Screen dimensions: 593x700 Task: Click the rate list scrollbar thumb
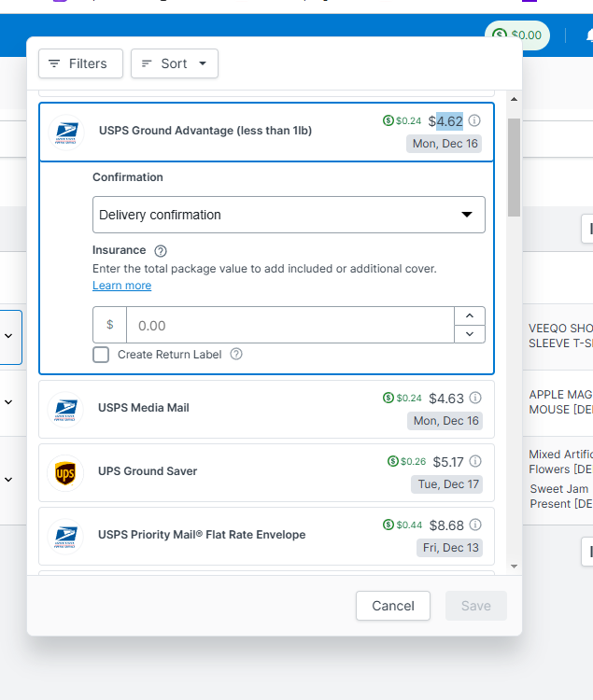pos(514,167)
